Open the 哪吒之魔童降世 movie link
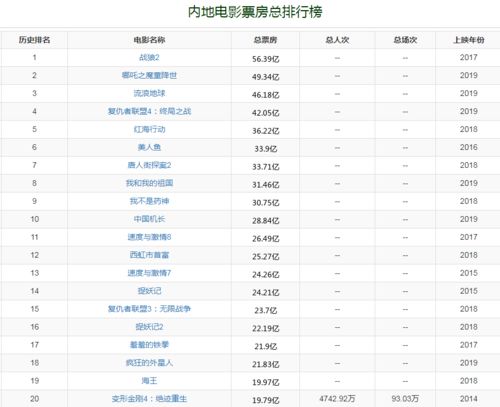Screen dimensions: 500x407 pos(149,75)
